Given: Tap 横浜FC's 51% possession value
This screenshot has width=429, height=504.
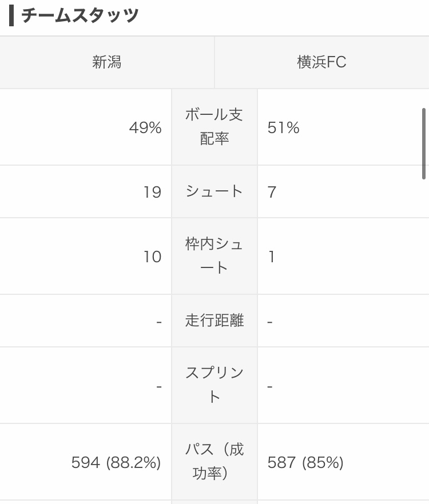Looking at the screenshot, I should pos(284,128).
